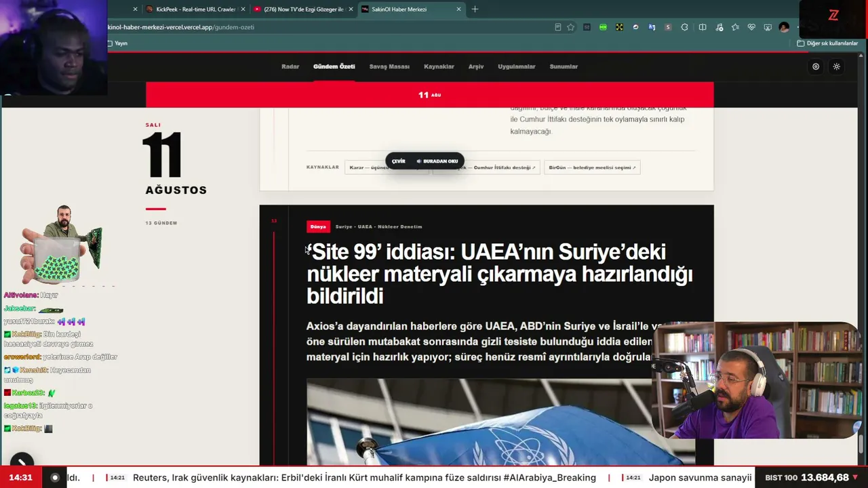Open the favorites list star icon

[x=735, y=27]
